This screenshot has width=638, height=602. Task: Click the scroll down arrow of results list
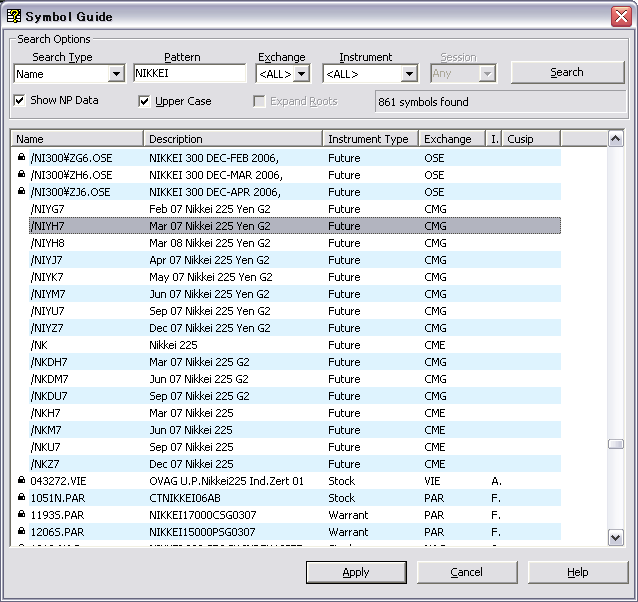pyautogui.click(x=616, y=538)
